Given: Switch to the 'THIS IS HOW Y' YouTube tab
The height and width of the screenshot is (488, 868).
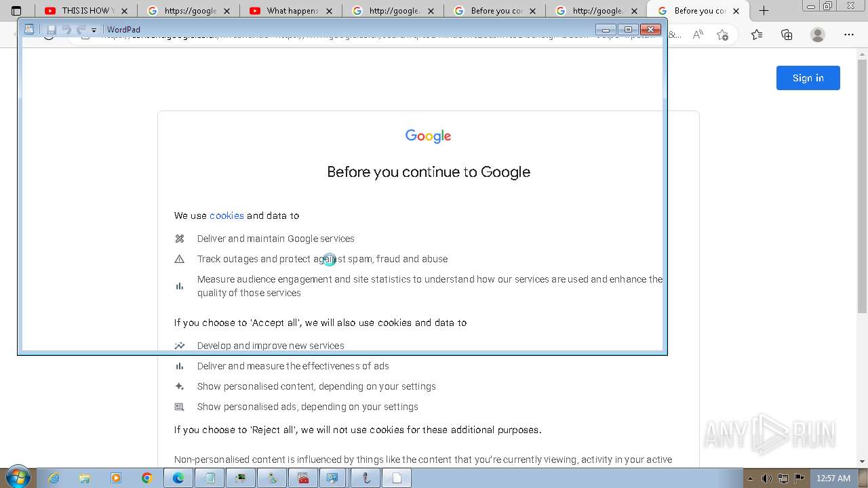Looking at the screenshot, I should click(86, 11).
